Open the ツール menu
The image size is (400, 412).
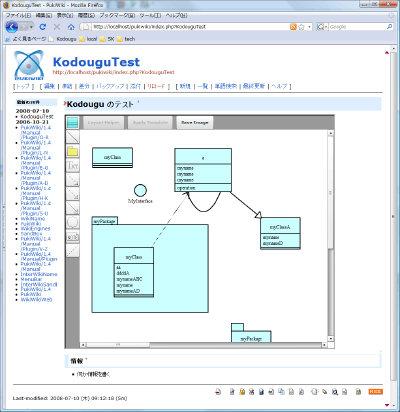click(150, 15)
